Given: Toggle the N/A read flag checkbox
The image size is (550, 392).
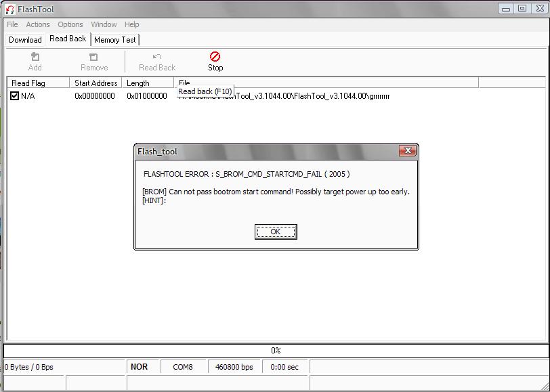Looking at the screenshot, I should (14, 96).
